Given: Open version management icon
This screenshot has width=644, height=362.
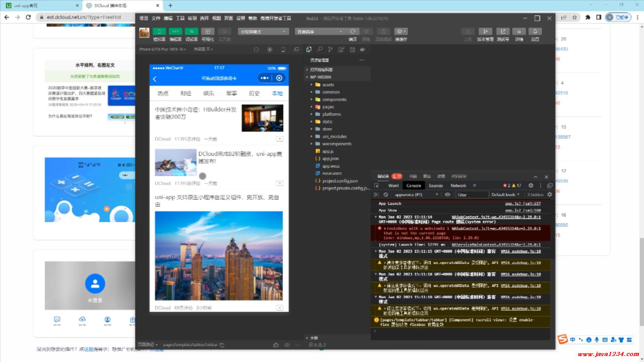Looking at the screenshot, I should (485, 32).
